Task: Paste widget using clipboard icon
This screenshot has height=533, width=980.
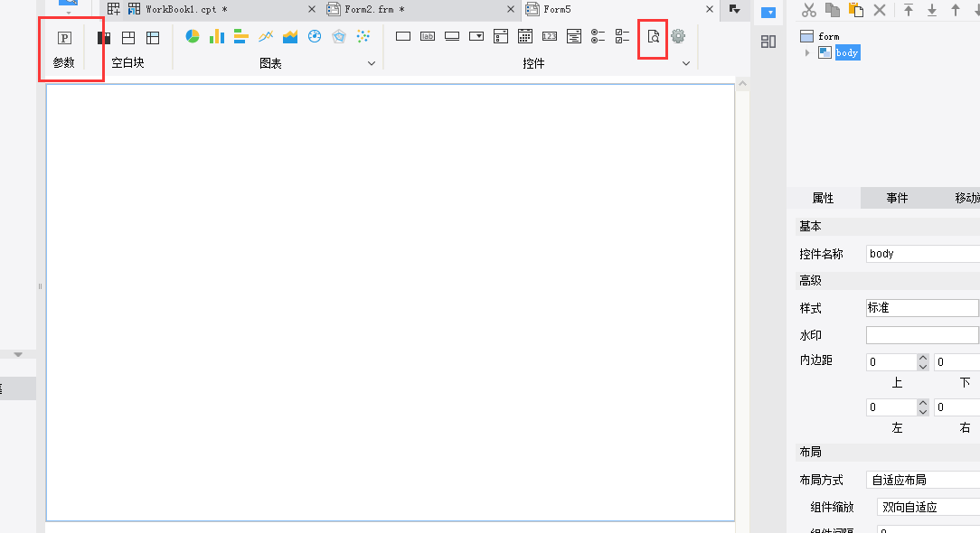Action: point(855,10)
